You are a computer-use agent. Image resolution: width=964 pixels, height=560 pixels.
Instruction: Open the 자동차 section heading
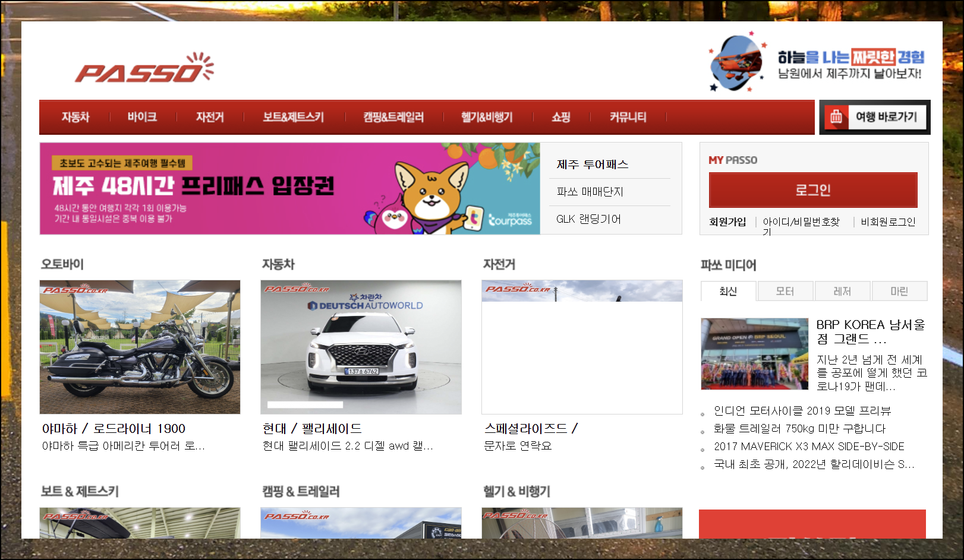click(x=278, y=264)
